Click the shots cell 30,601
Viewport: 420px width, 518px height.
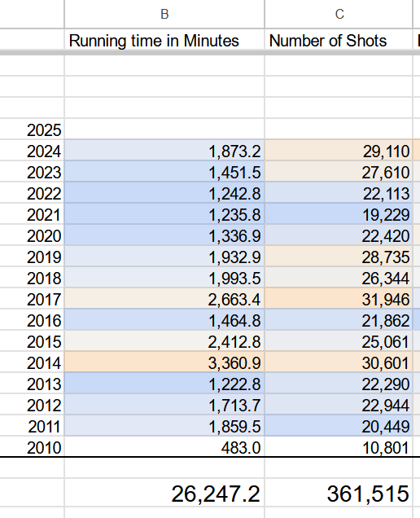coord(339,362)
